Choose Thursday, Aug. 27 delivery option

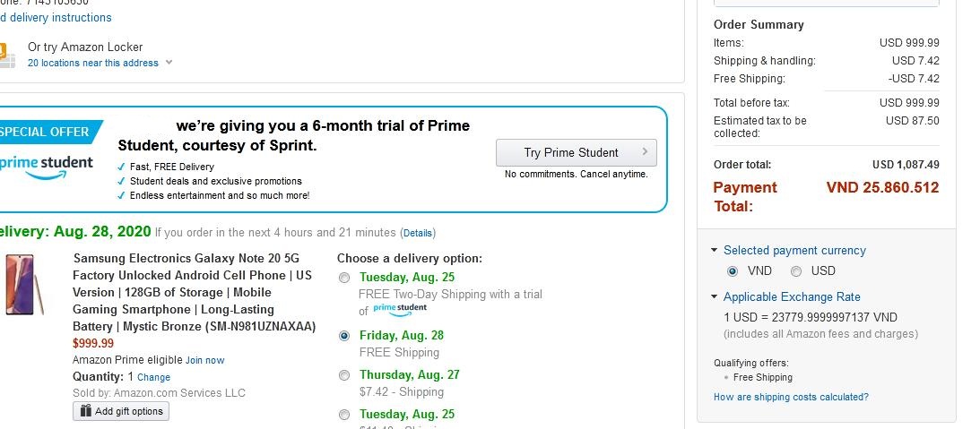(344, 375)
